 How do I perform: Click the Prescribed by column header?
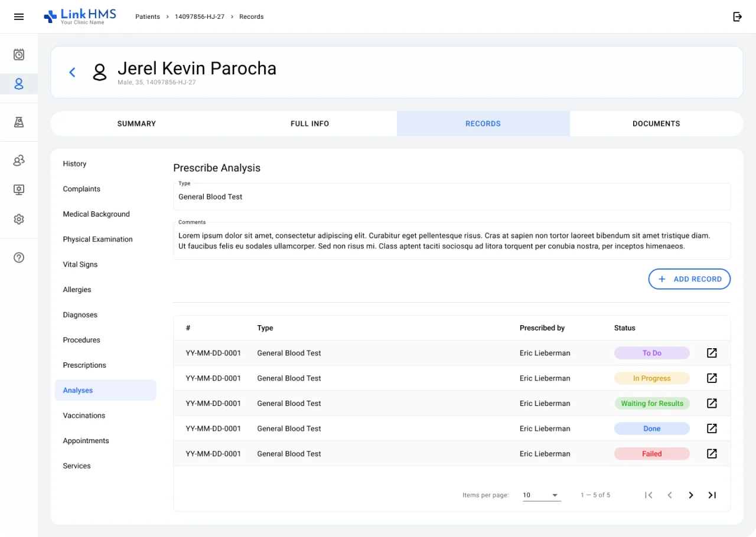pyautogui.click(x=542, y=328)
